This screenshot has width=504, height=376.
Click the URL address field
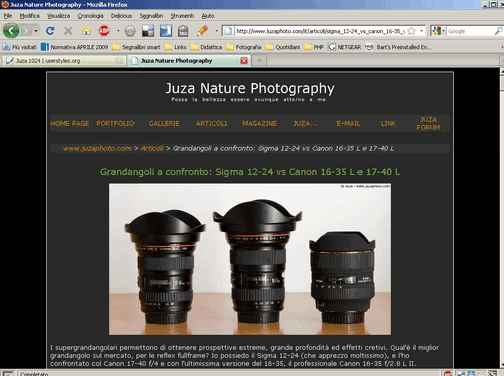(320, 31)
